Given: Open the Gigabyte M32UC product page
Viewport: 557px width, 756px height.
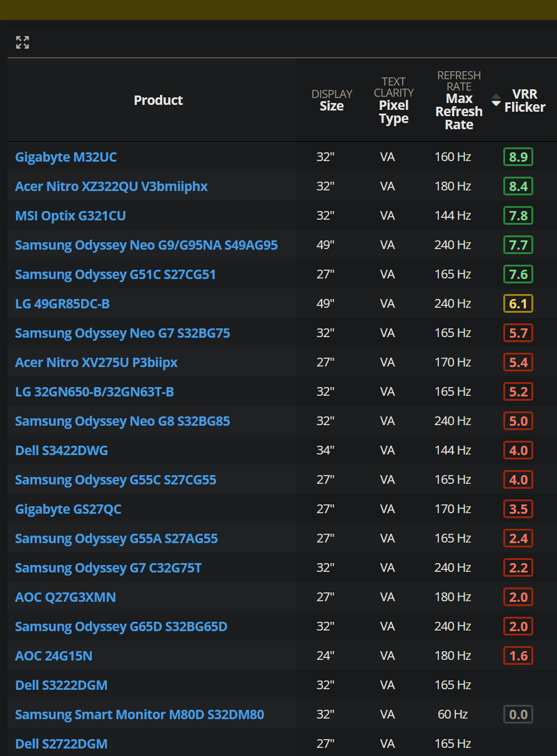Looking at the screenshot, I should click(x=66, y=157).
